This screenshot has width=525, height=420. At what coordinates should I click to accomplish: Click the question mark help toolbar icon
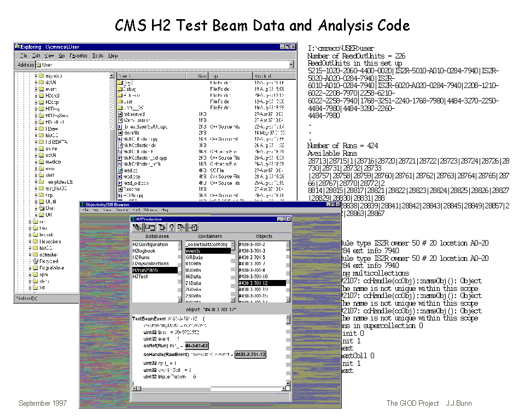(172, 227)
